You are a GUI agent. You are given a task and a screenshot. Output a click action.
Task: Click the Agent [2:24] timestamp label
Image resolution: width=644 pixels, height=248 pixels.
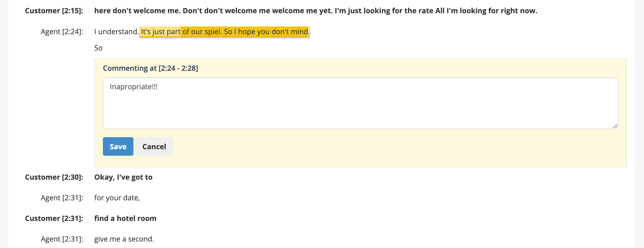(x=62, y=32)
